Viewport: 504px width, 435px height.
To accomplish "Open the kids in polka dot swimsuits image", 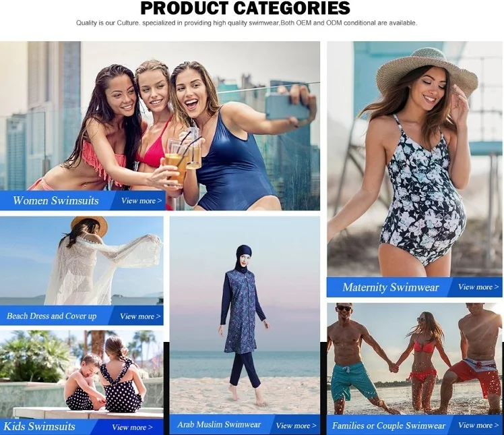I will (82, 374).
